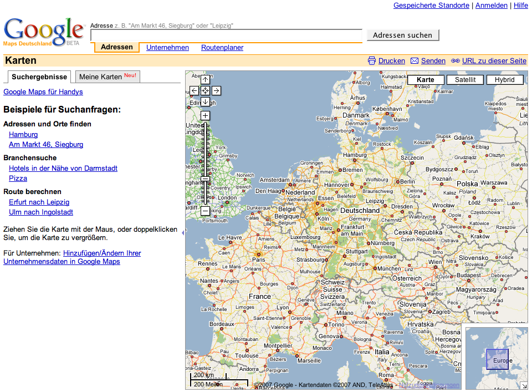
Task: Click the address search input field
Action: [226, 35]
